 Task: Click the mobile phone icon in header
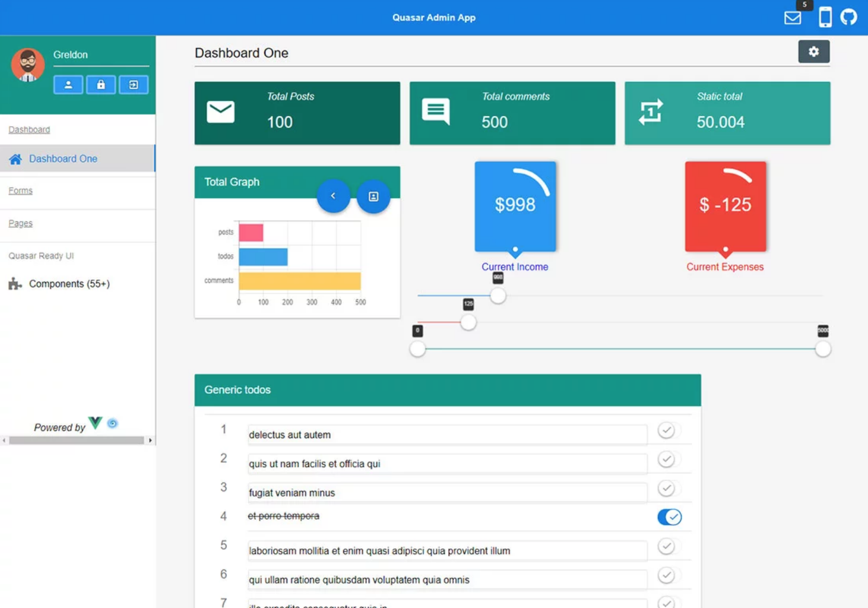coord(824,17)
